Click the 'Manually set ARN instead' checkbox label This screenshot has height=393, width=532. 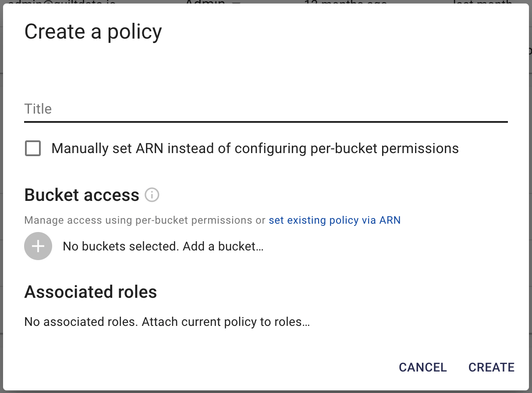point(255,148)
